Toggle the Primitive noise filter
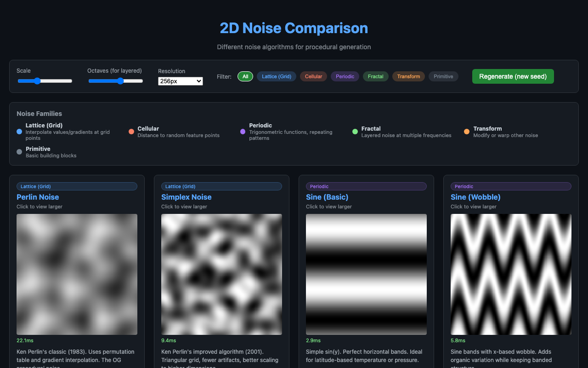This screenshot has width=588, height=368. (x=443, y=76)
